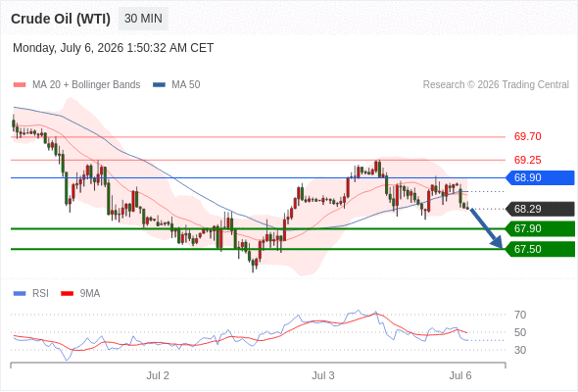The width and height of the screenshot is (578, 392).
Task: Click the RSI blue legend swatch
Action: [20, 294]
